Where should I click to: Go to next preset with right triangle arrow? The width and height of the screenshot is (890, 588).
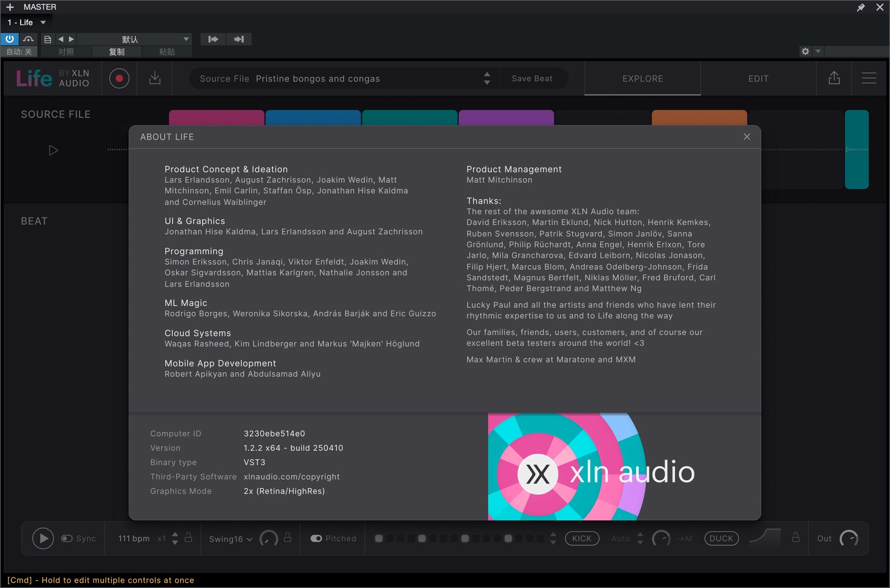[x=71, y=39]
